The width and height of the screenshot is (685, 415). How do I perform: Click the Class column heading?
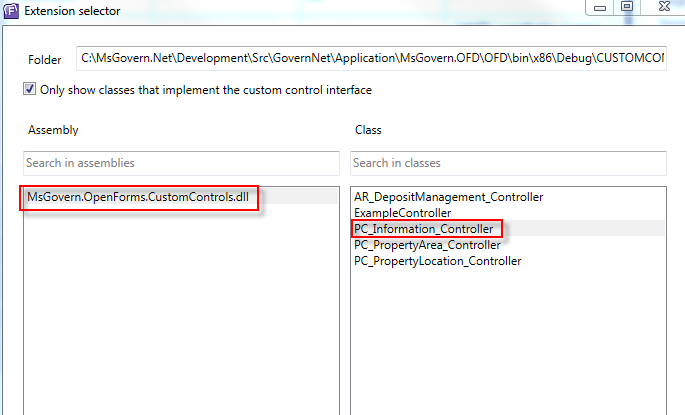pyautogui.click(x=368, y=130)
